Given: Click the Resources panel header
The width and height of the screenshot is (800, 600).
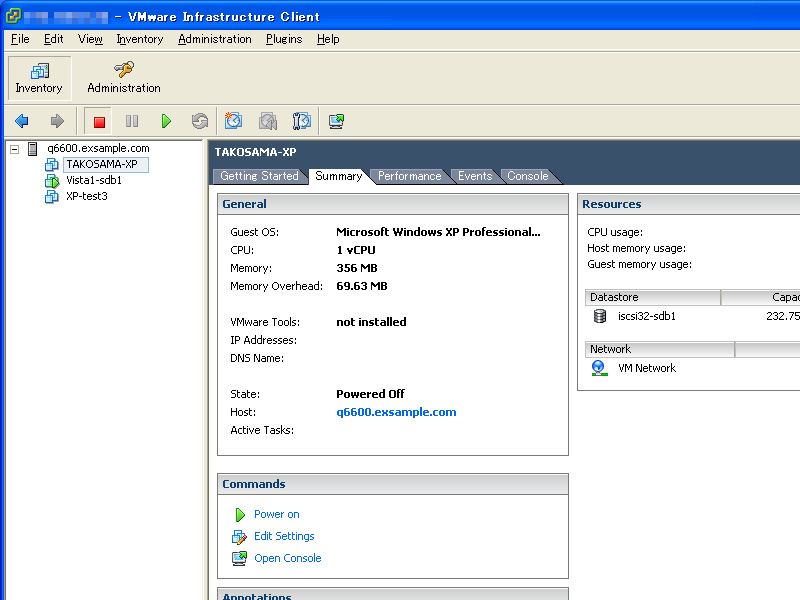Looking at the screenshot, I should (689, 204).
